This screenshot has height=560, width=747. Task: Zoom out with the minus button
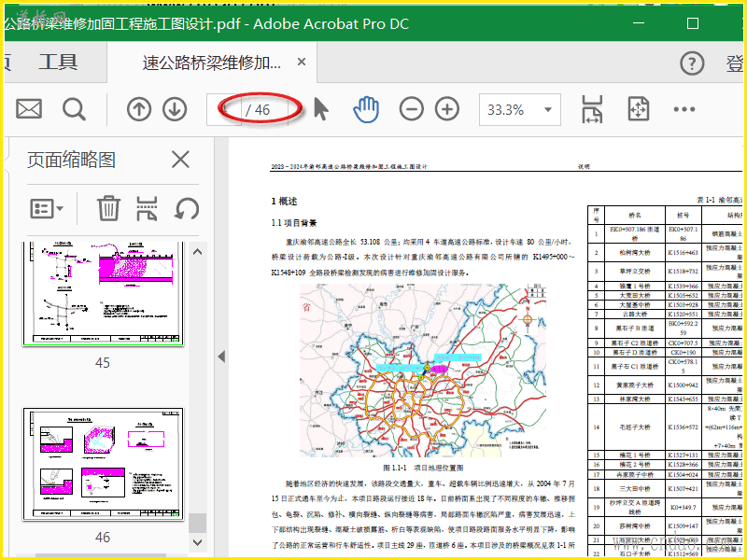(412, 109)
